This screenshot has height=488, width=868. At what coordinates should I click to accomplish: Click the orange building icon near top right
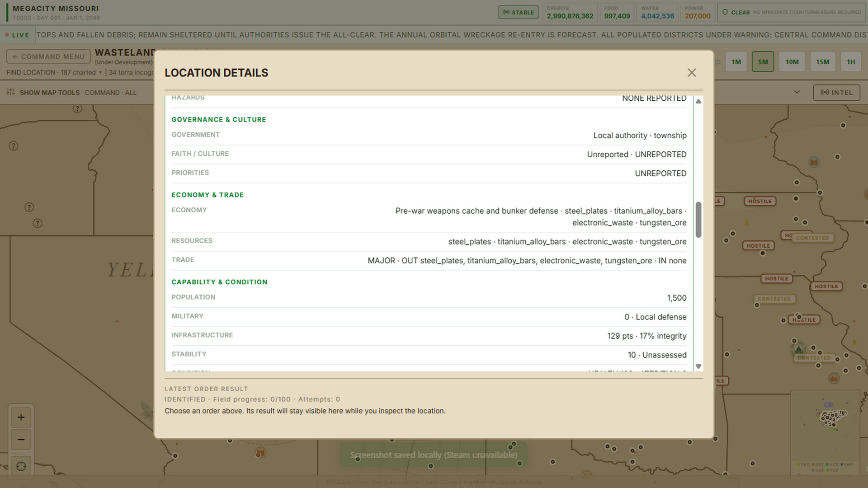(814, 162)
